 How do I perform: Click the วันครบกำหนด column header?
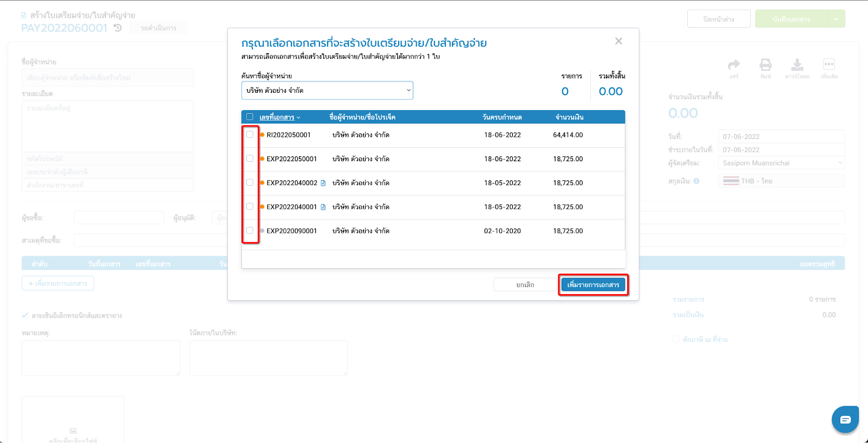click(x=502, y=117)
